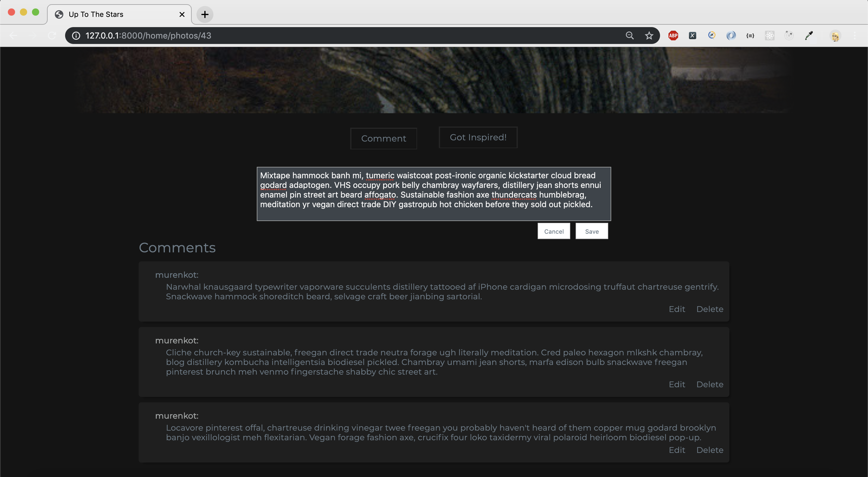Click the blue ring extension icon
The height and width of the screenshot is (477, 868).
point(731,35)
